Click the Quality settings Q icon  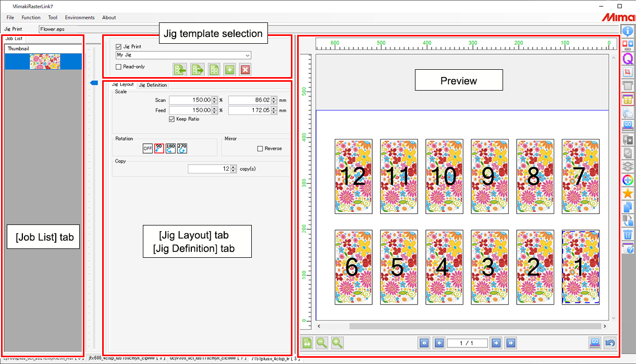[628, 58]
